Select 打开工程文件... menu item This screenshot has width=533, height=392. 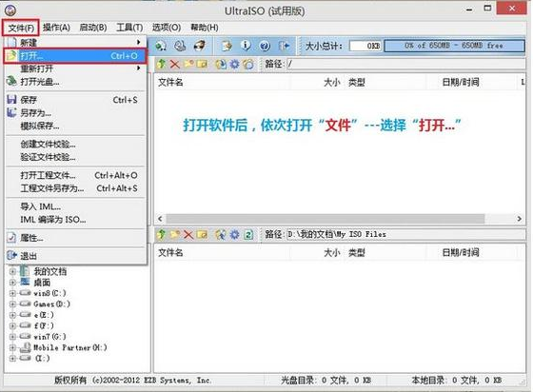[75, 175]
